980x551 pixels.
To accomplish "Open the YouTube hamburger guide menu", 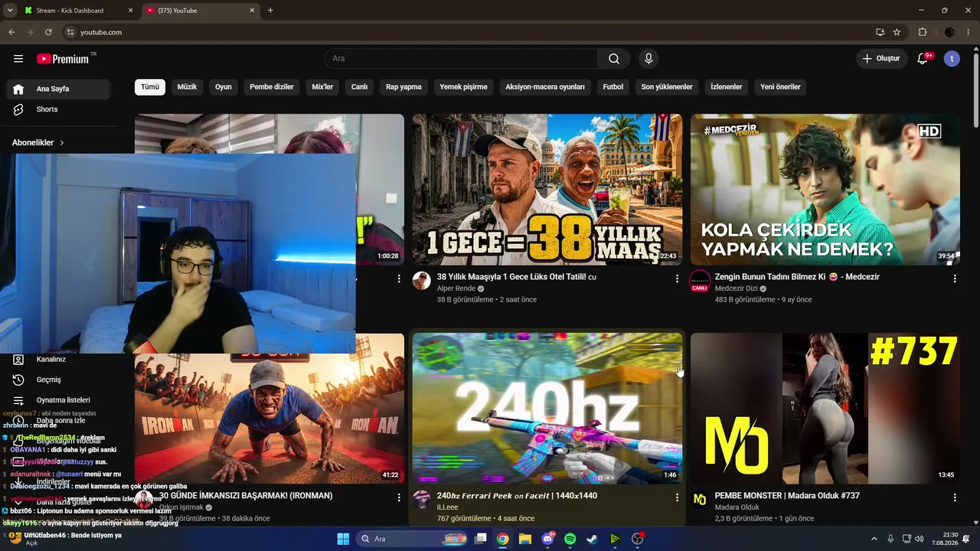I will (18, 59).
